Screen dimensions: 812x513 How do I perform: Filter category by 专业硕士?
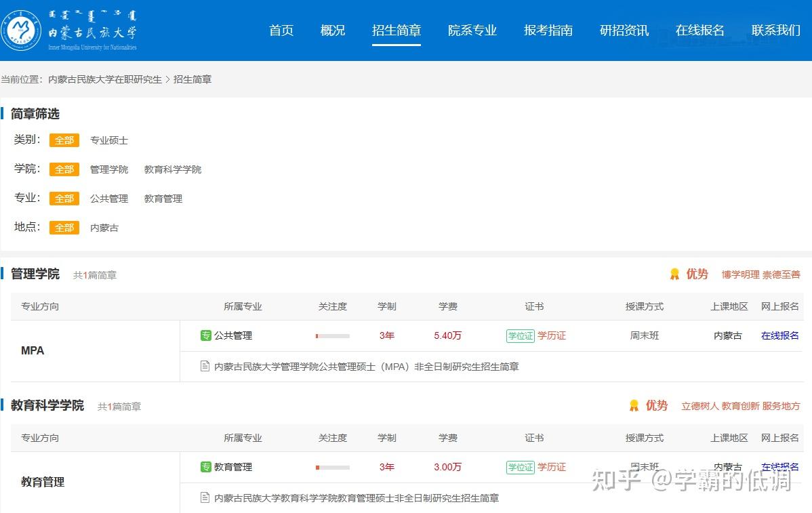click(108, 140)
